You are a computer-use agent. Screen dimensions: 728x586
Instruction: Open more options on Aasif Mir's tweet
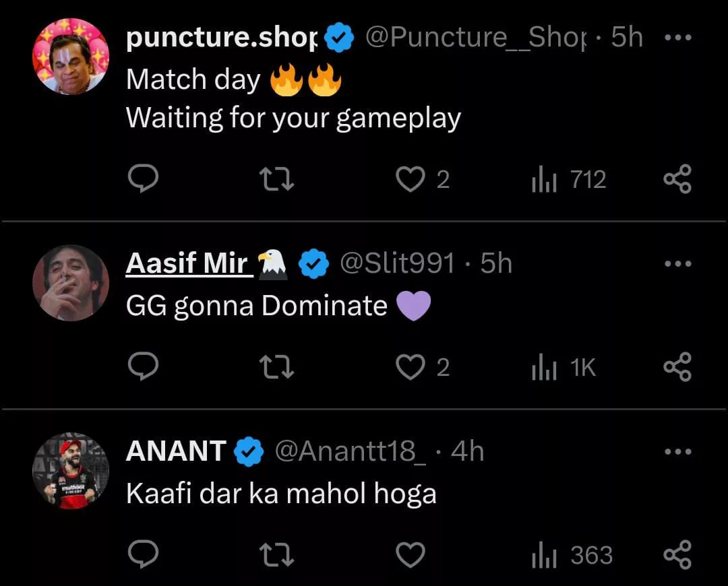click(677, 264)
